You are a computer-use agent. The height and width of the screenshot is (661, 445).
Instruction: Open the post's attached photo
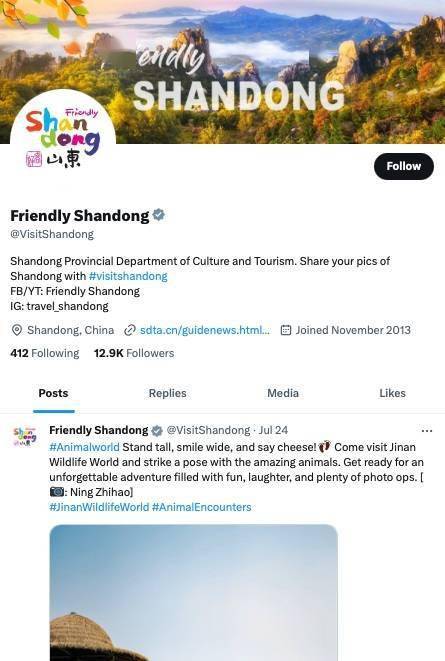pos(193,592)
